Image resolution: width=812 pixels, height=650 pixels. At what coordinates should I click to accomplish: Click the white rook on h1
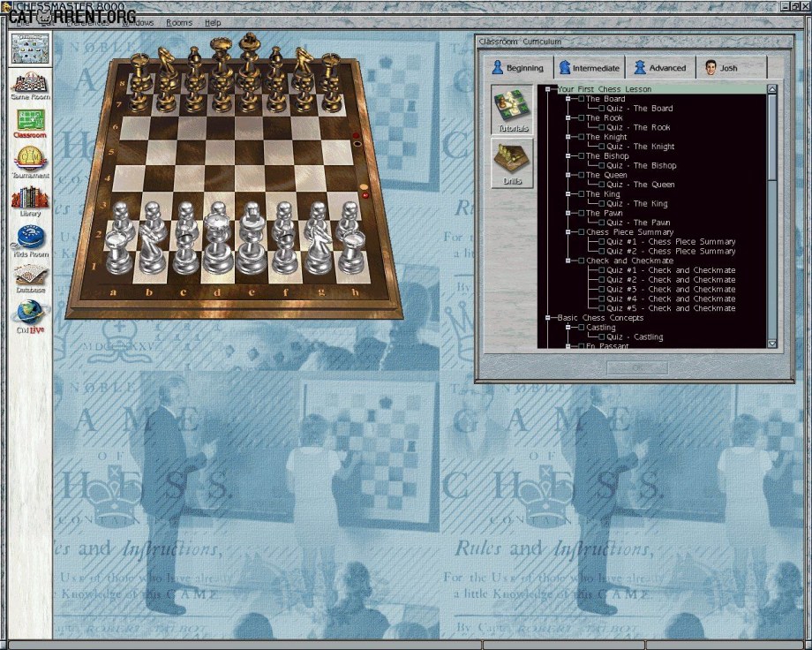coord(351,253)
